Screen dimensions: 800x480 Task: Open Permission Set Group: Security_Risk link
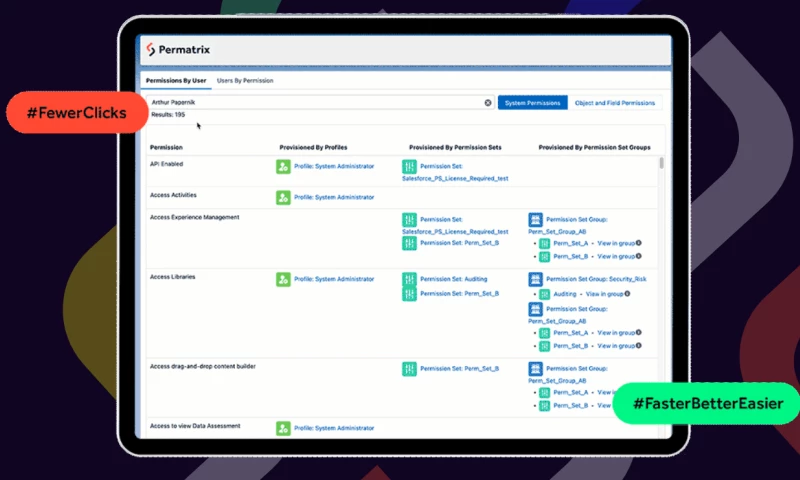point(592,279)
